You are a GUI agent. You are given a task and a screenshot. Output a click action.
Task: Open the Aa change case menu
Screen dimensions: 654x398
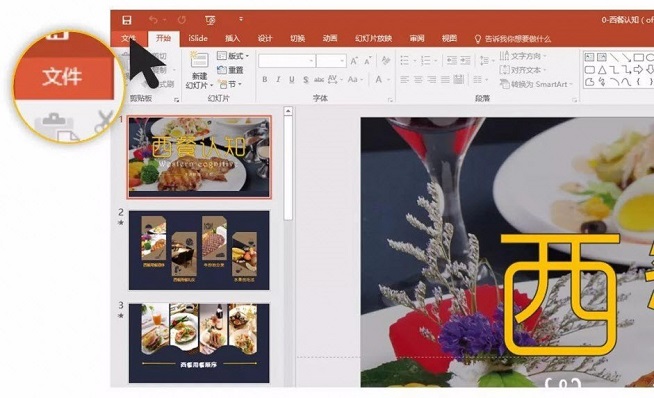pyautogui.click(x=355, y=79)
